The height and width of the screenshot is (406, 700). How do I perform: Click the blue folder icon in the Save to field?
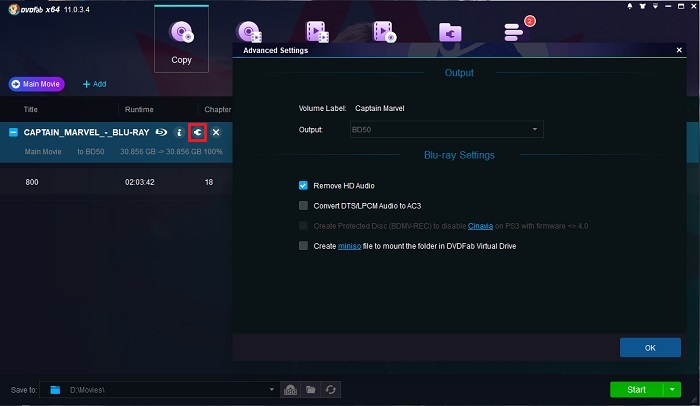pyautogui.click(x=55, y=390)
